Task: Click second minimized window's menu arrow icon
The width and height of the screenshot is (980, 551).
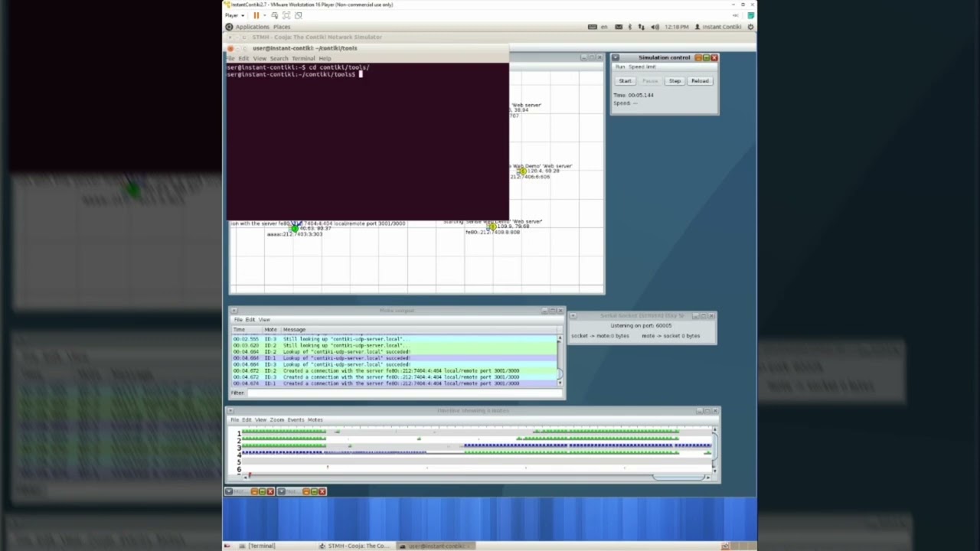Action: tap(281, 491)
